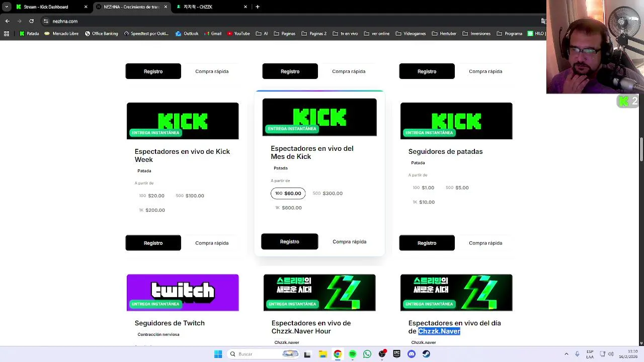
Task: Expand the Videogames bookmarks folder
Action: (x=411, y=34)
